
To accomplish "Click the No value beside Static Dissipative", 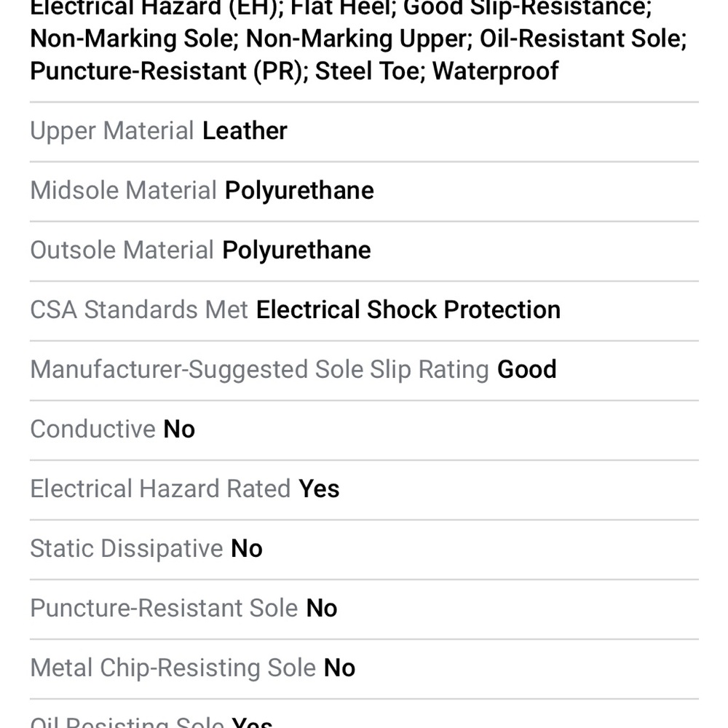I will 247,549.
